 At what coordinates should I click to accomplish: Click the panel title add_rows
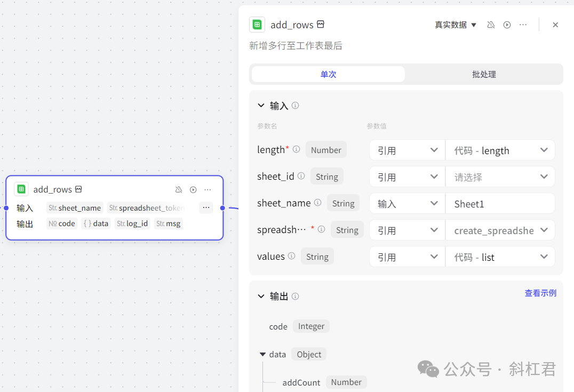tap(292, 25)
